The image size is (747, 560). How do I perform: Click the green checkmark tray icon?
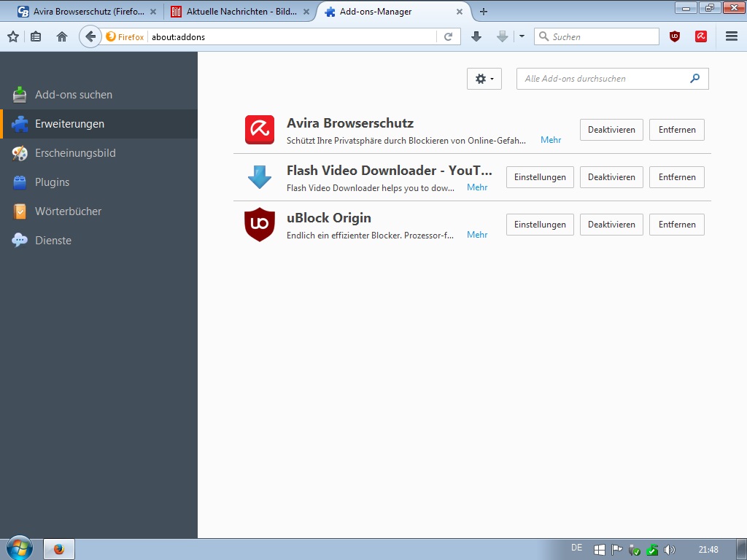tap(651, 550)
